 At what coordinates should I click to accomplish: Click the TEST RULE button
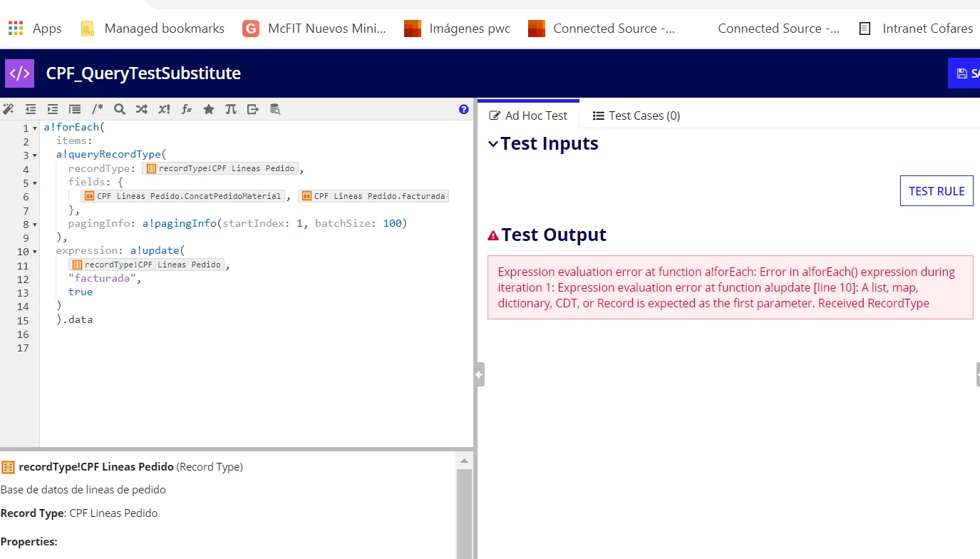[937, 191]
